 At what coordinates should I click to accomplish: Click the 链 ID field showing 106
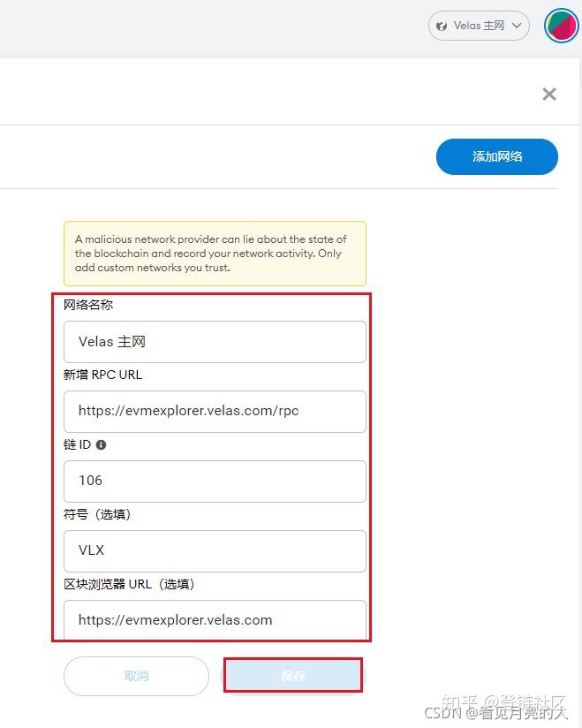click(215, 481)
